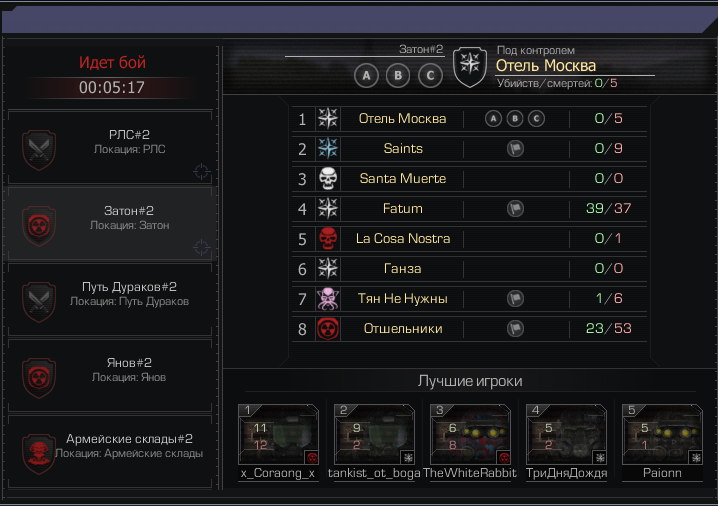Click the Santa Muerte skull clan icon
718x506 pixels.
coord(328,179)
